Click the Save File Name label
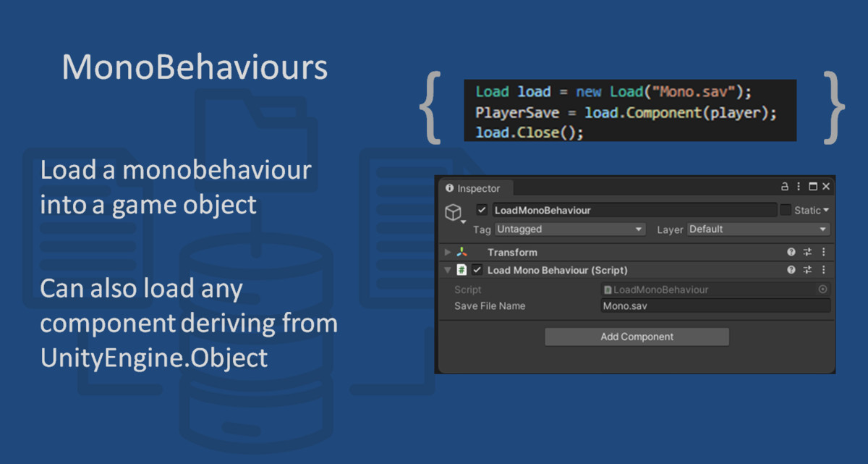Screen dimensions: 868x464 pyautogui.click(x=490, y=306)
